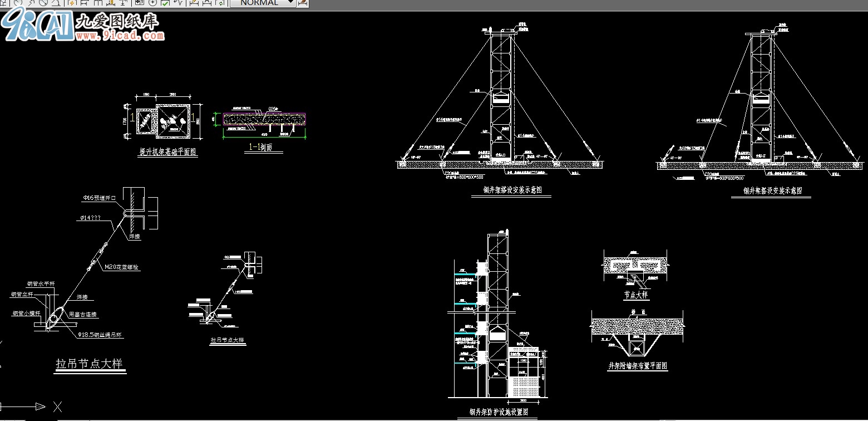Click the Dimension Text Edit tool

pyautogui.click(x=206, y=2)
